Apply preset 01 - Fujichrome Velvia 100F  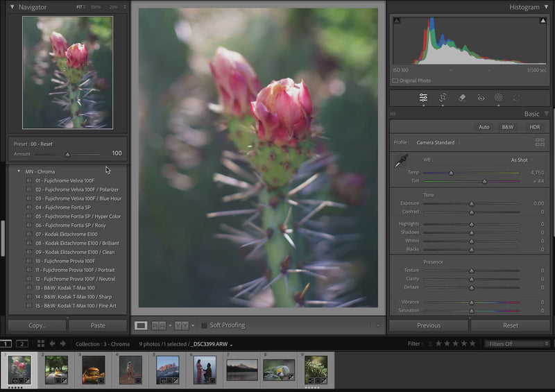pos(65,180)
